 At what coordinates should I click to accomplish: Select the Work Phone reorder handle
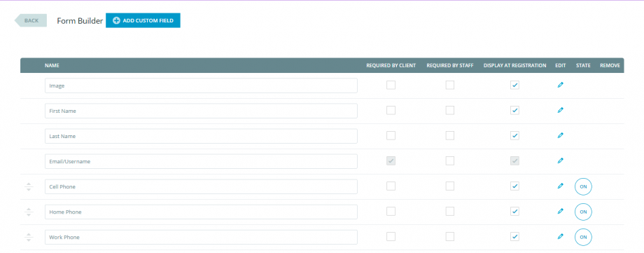[x=29, y=238]
